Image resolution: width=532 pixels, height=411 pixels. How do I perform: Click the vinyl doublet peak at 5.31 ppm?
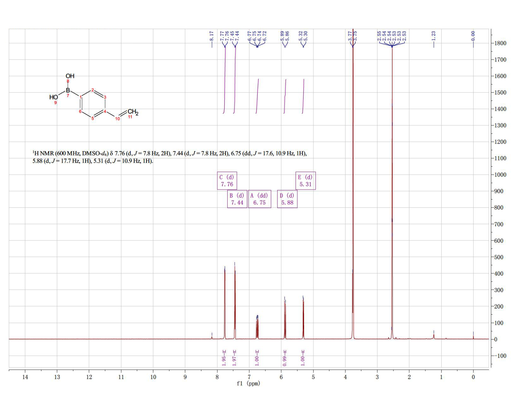pos(303,318)
